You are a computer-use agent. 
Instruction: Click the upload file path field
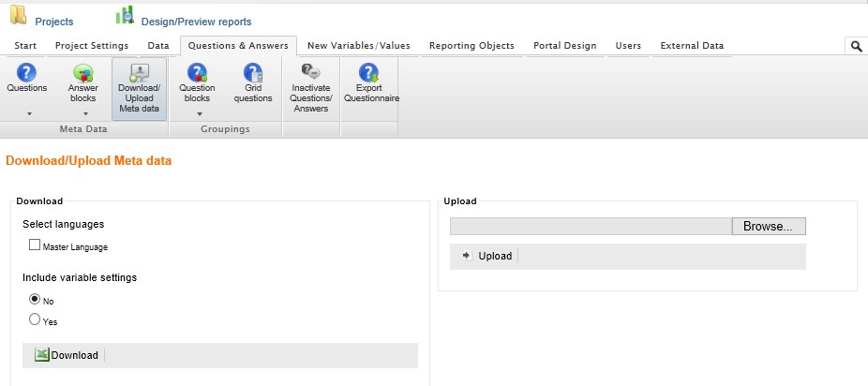590,227
